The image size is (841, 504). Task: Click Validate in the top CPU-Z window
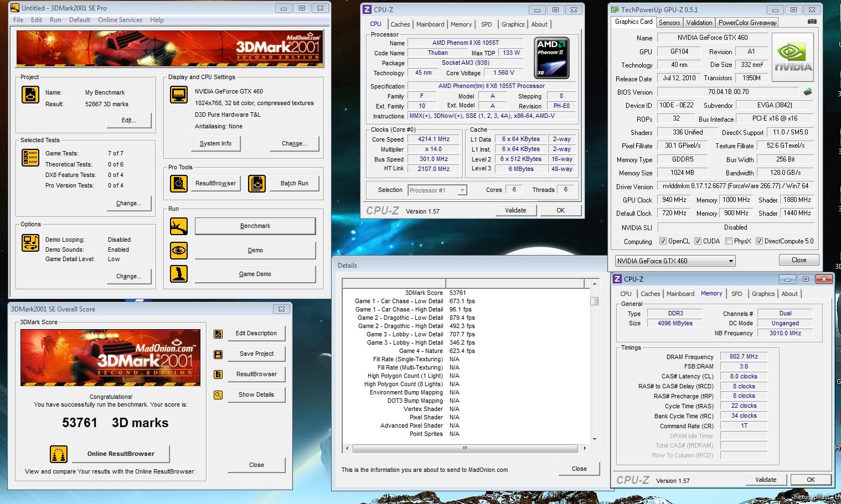pos(515,210)
